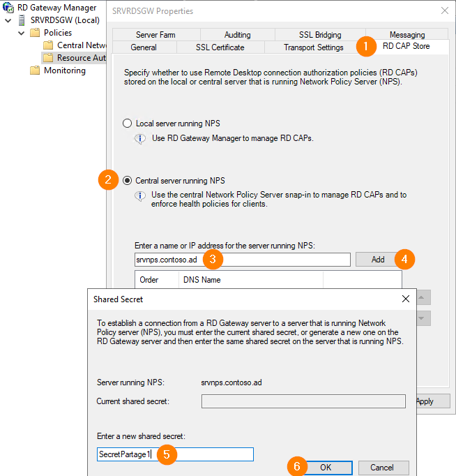Click the Policies folder icon

pos(34,33)
